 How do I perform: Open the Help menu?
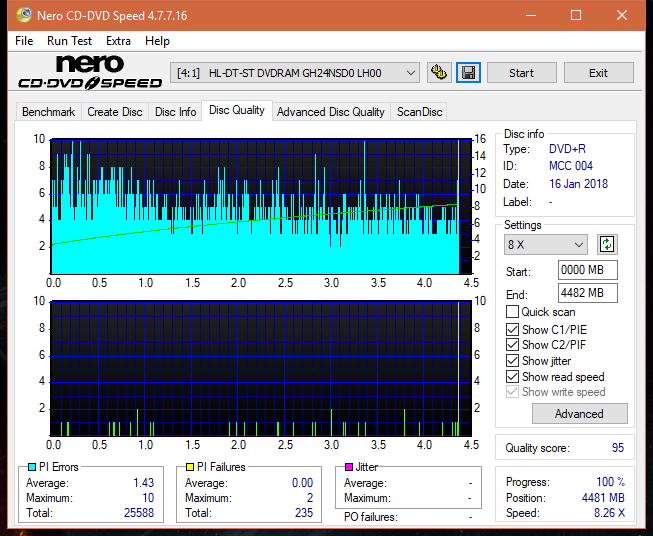[x=157, y=41]
